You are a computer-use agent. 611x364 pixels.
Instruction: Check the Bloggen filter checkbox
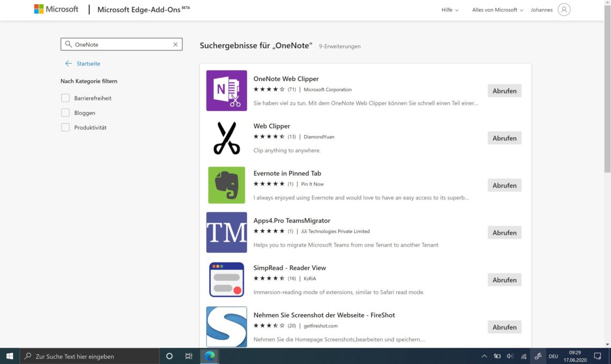[x=65, y=113]
